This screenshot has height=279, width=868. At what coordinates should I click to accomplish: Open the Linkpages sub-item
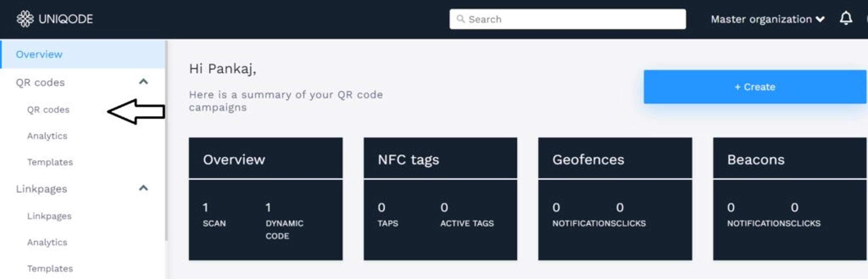[49, 216]
